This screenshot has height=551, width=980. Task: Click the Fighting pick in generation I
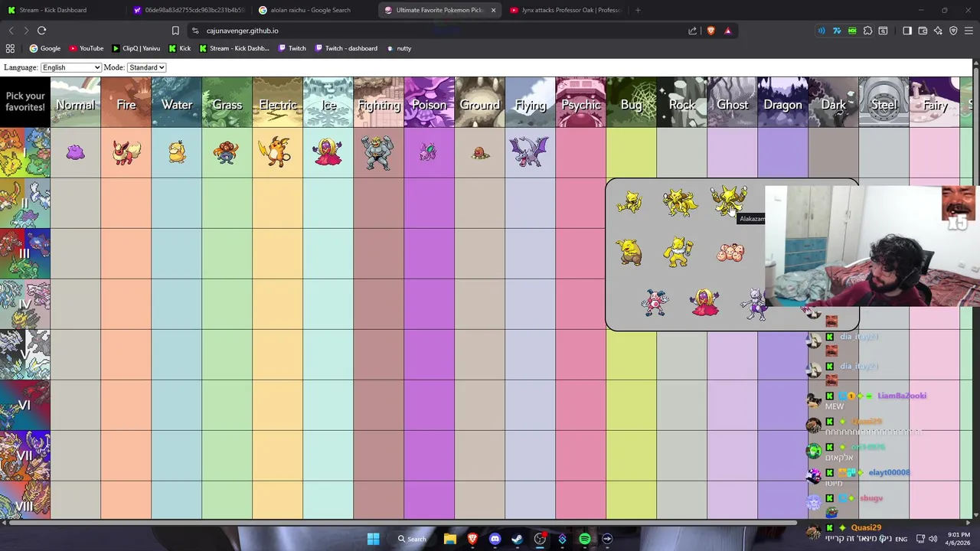377,152
